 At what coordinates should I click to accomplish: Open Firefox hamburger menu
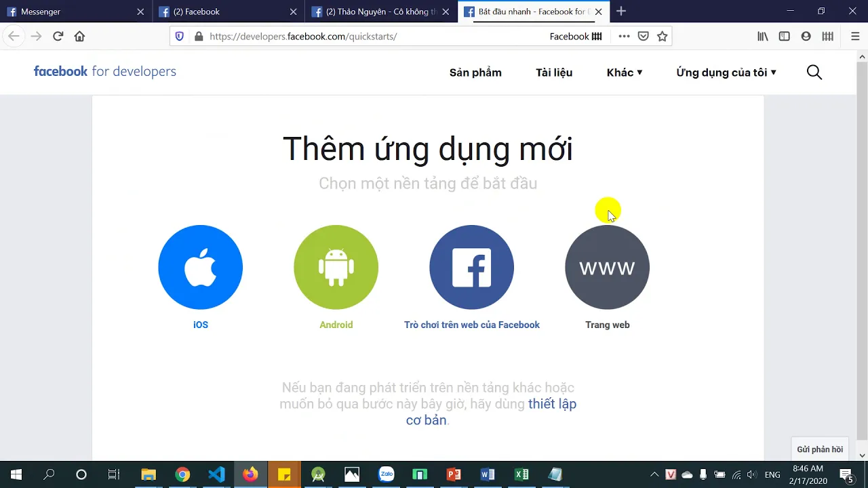click(x=855, y=37)
